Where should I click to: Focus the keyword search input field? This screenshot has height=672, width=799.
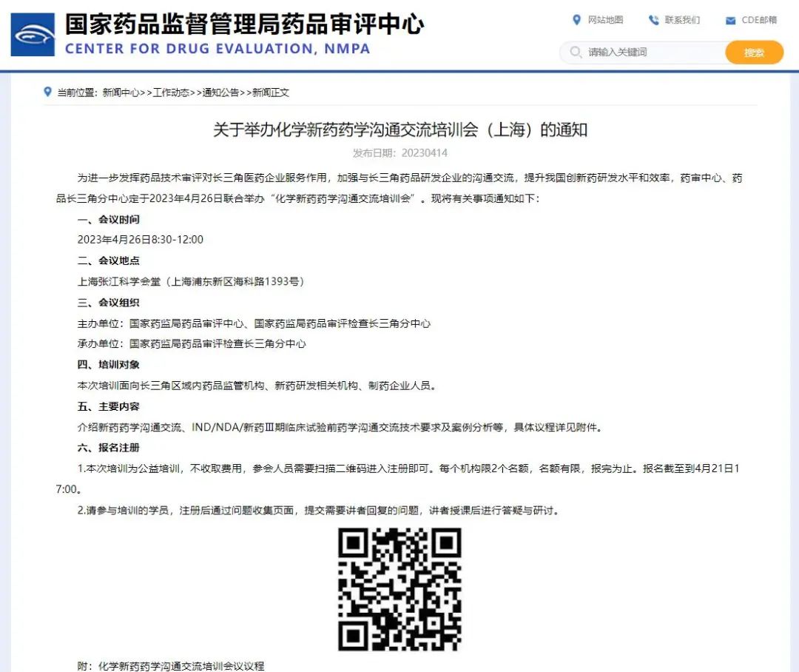click(651, 53)
